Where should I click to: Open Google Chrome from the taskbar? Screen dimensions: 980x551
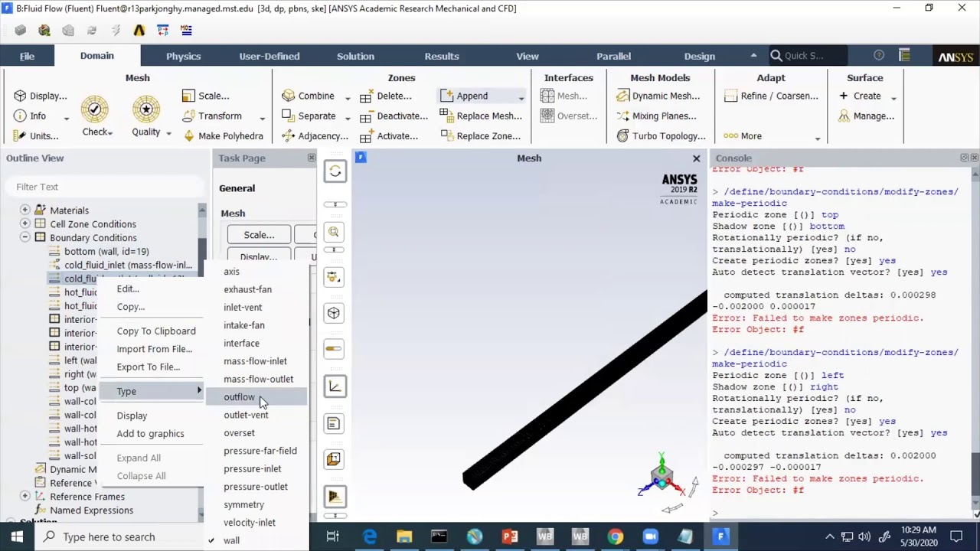click(615, 536)
